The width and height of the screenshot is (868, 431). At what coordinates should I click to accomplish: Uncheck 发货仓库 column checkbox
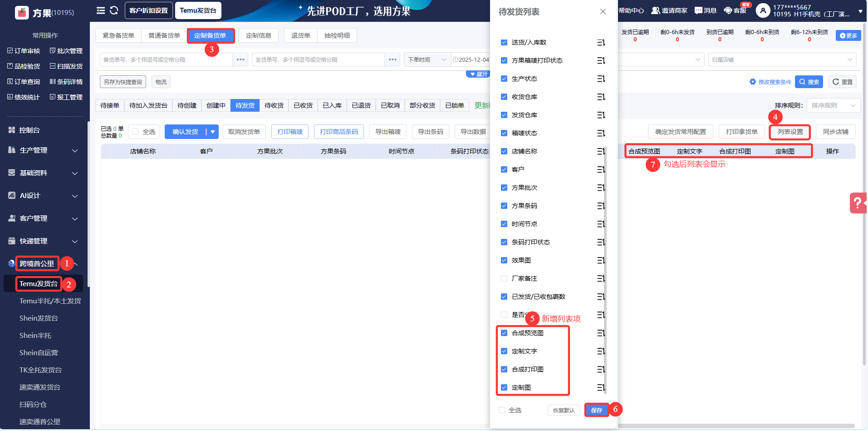click(504, 115)
